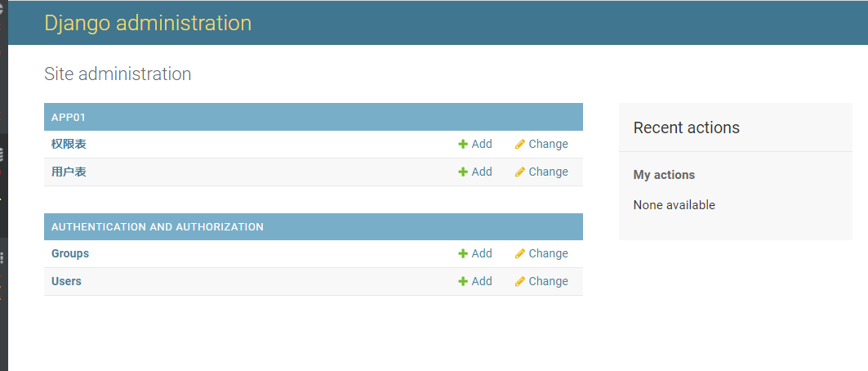Click the pencil icon in Groups row

(520, 253)
